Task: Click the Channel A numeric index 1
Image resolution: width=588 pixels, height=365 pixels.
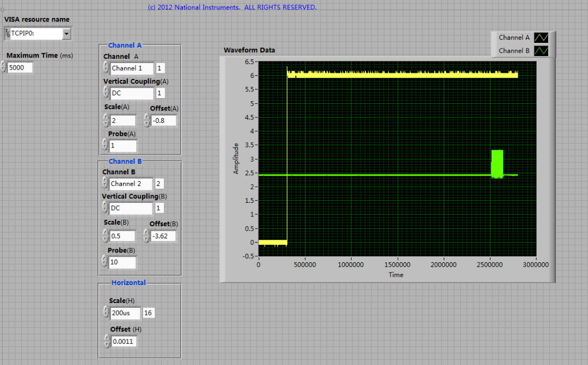Action: (160, 68)
